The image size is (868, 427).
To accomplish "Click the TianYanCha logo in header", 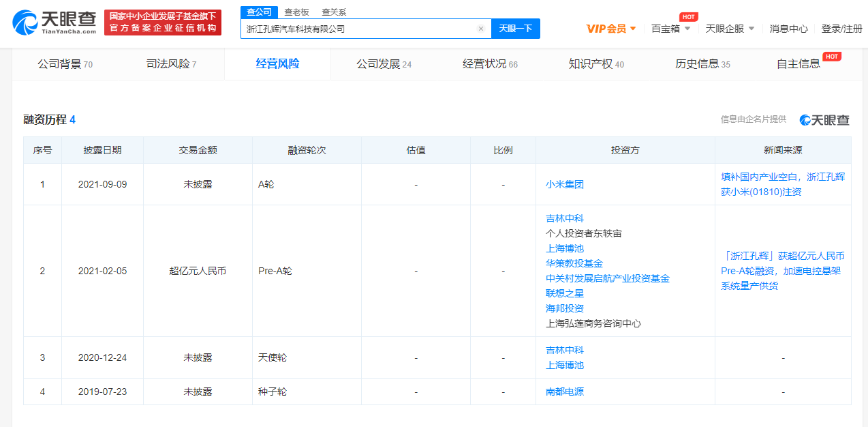I will pos(55,23).
